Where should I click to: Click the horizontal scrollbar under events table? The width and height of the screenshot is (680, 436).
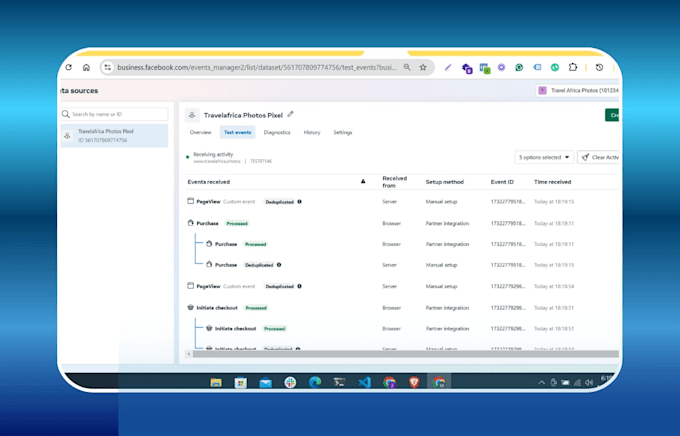tap(405, 354)
